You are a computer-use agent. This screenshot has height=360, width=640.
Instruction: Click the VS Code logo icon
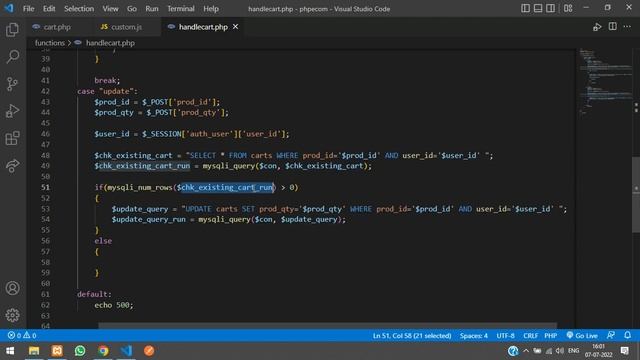pos(9,8)
